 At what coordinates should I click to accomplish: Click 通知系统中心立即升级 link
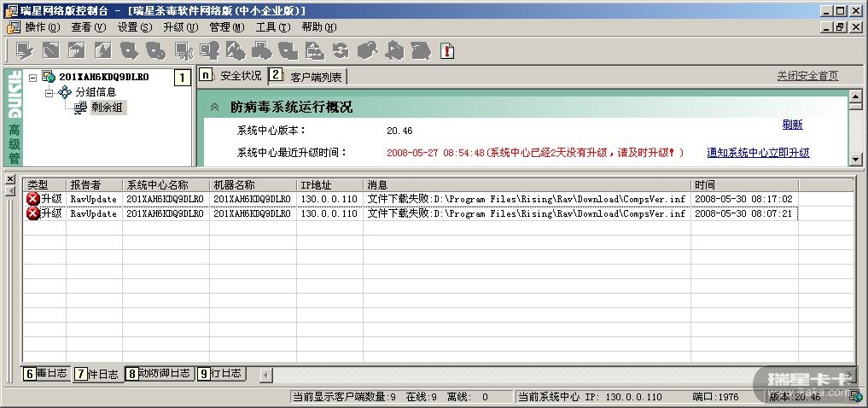coord(759,153)
